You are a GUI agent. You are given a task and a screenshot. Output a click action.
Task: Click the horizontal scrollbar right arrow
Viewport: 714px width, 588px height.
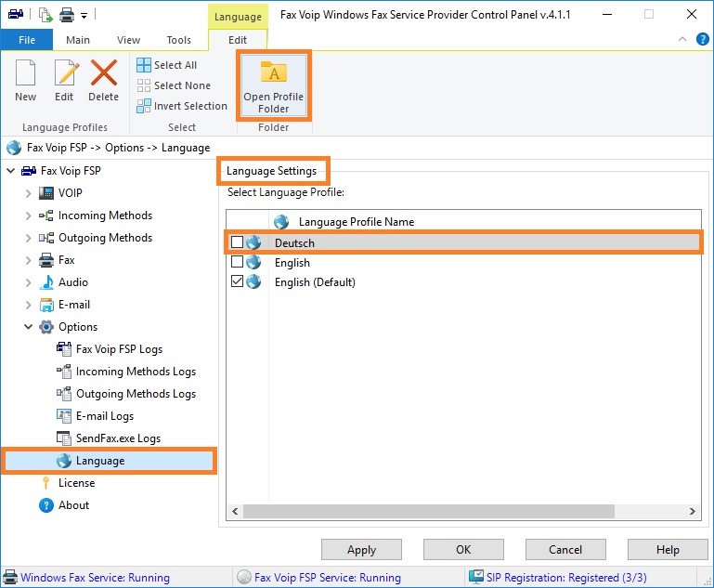693,512
